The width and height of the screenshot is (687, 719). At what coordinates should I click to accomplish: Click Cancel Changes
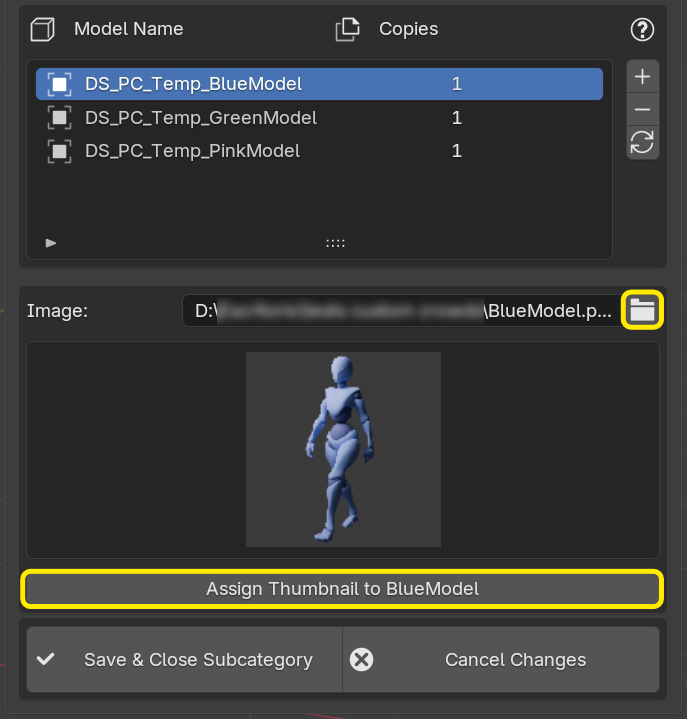(x=501, y=660)
